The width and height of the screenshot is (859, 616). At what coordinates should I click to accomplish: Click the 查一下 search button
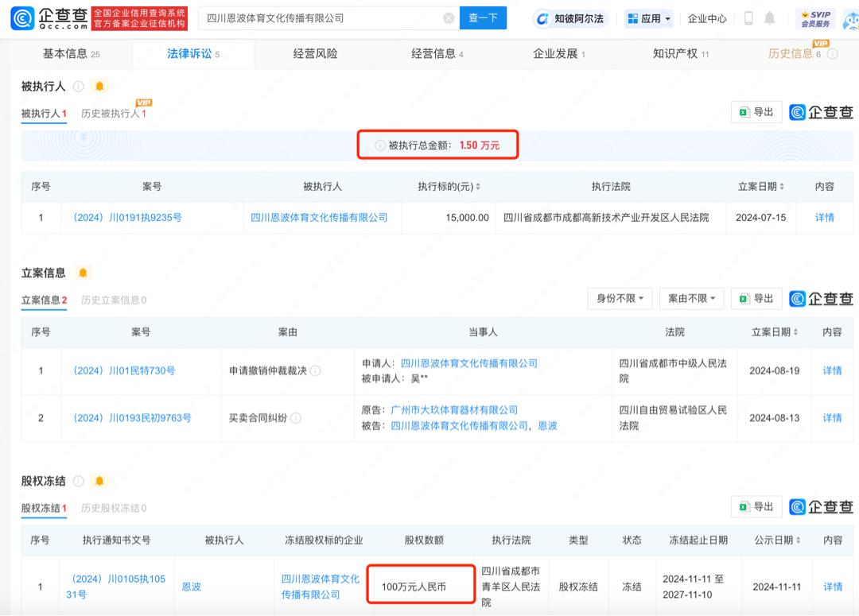coord(483,18)
